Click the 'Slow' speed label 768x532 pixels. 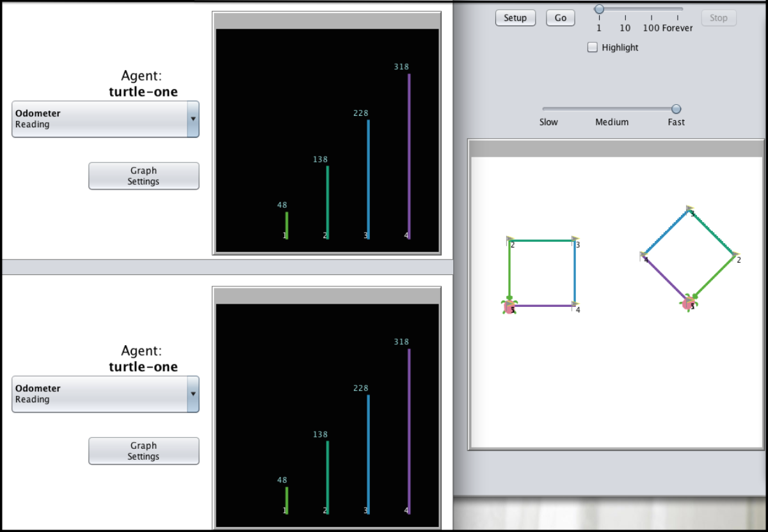coord(548,122)
